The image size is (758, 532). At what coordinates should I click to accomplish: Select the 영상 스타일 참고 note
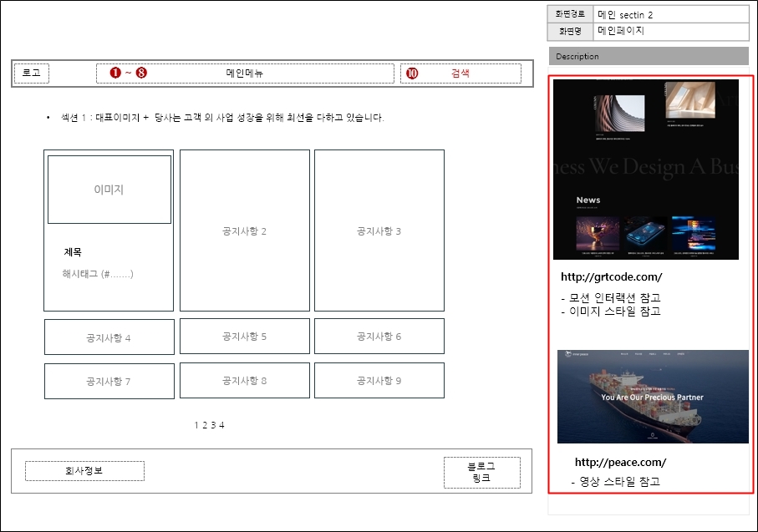click(x=615, y=481)
